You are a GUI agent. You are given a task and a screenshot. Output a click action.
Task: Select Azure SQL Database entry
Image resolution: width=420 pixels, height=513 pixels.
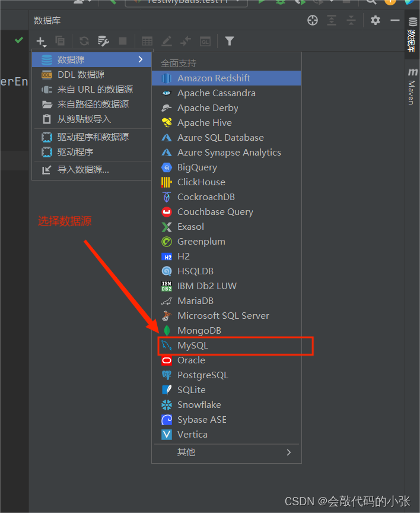[x=226, y=137]
